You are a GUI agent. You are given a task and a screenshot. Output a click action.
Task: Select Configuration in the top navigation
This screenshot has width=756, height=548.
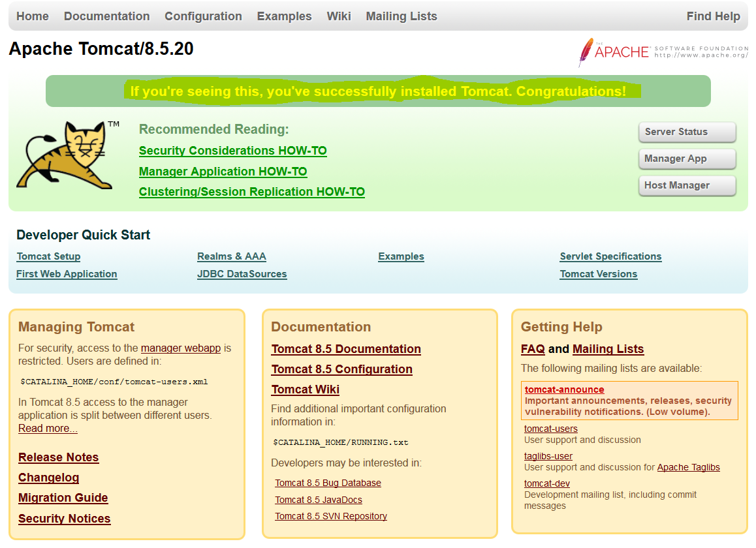(203, 16)
